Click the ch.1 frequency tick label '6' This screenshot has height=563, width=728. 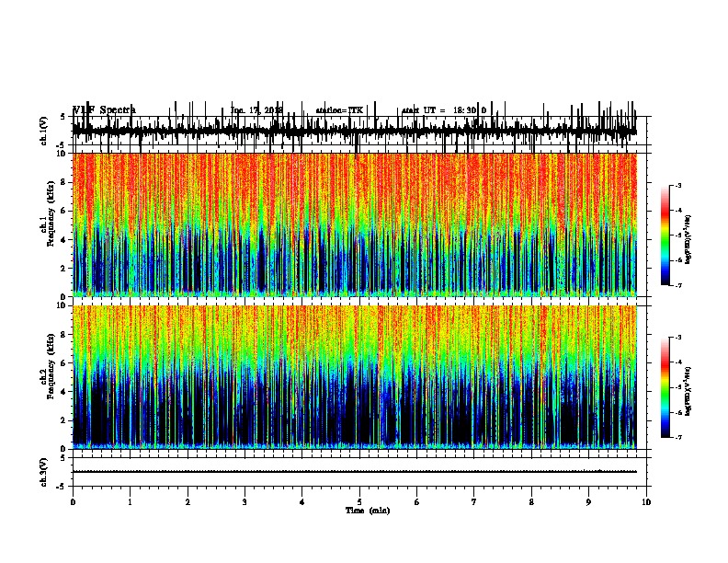[x=63, y=211]
